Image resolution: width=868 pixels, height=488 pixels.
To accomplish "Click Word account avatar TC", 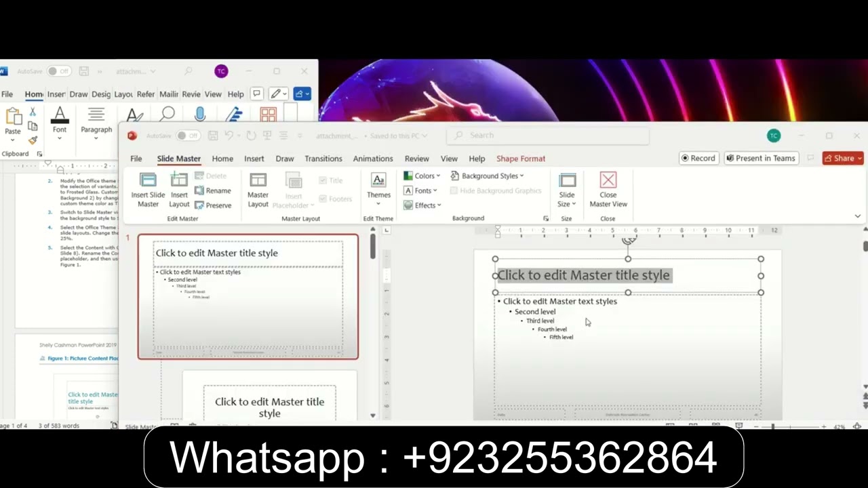I will (221, 71).
